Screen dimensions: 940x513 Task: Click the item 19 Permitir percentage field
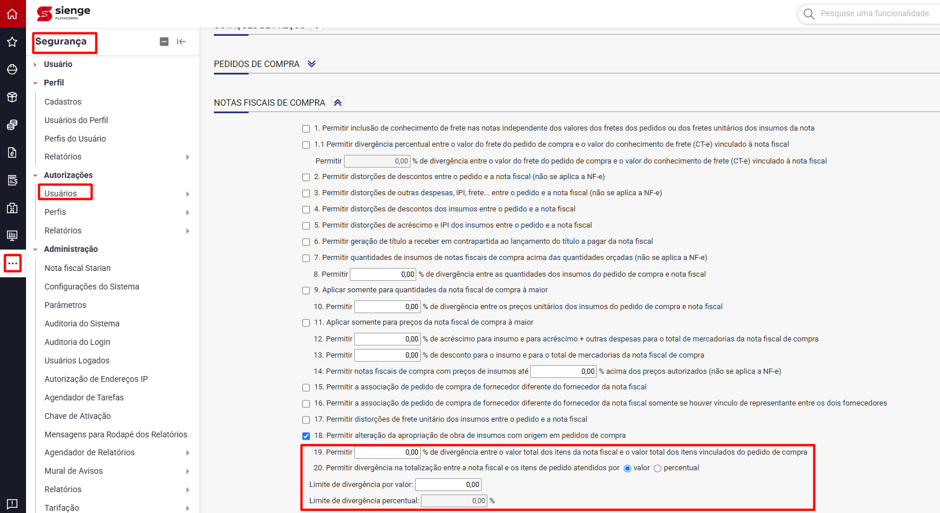pyautogui.click(x=387, y=452)
